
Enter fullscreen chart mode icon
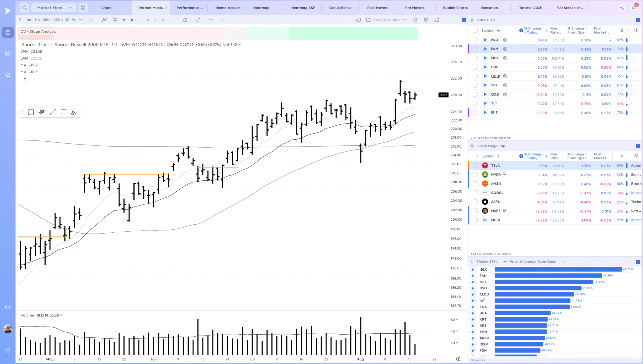click(437, 20)
